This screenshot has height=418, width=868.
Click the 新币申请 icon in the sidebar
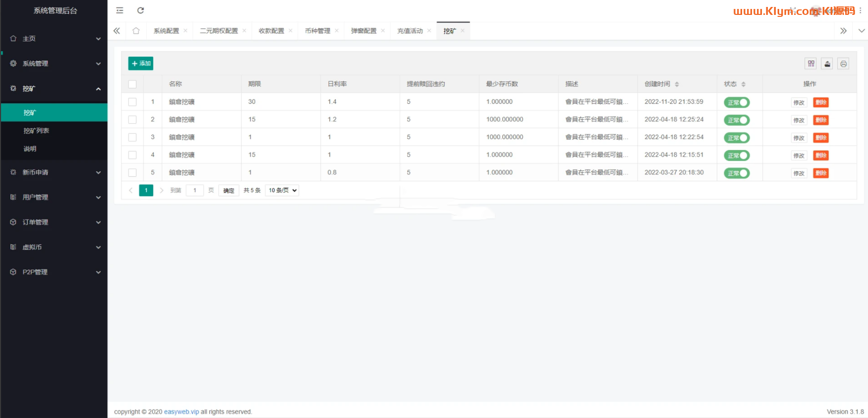(13, 172)
